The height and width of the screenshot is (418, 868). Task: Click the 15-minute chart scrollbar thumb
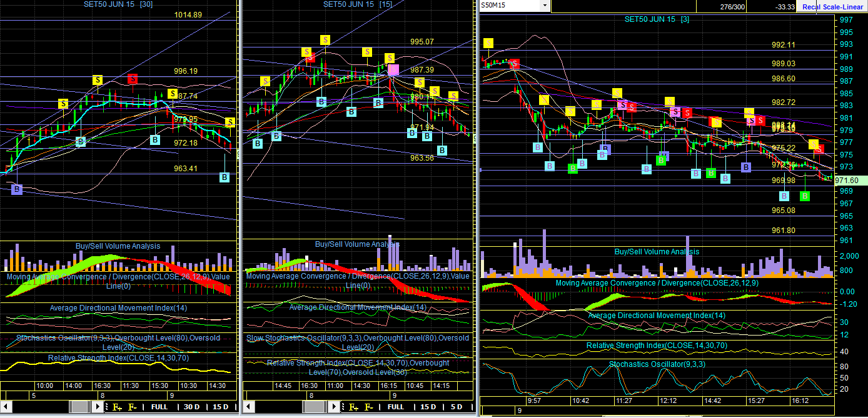tap(316, 407)
